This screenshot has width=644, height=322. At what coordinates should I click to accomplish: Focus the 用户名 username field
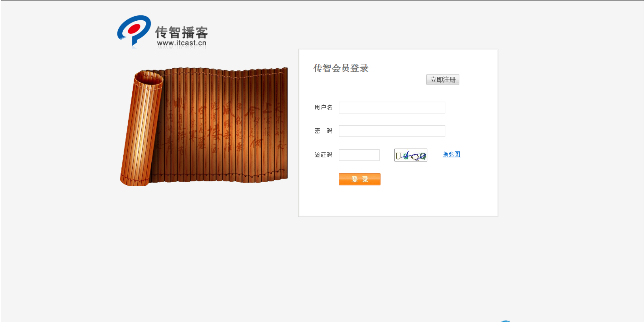(x=392, y=108)
